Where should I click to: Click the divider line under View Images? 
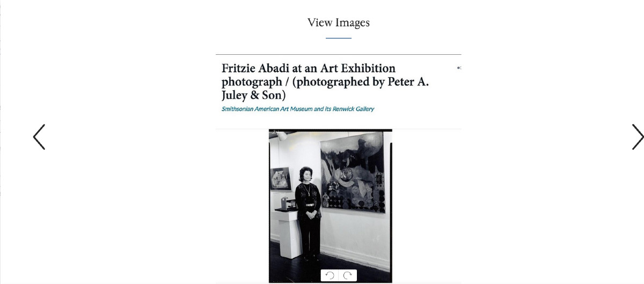click(x=338, y=38)
